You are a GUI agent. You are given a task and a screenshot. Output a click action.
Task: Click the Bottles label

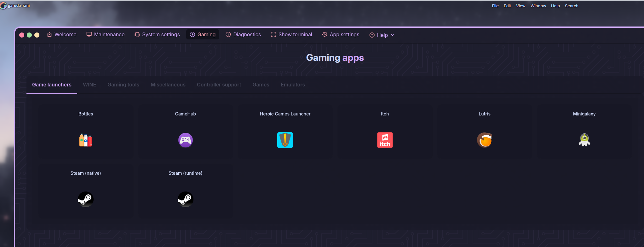pyautogui.click(x=86, y=114)
